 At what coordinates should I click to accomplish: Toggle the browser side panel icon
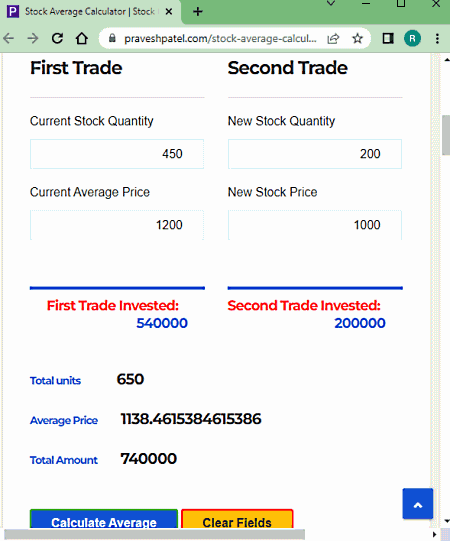coord(388,38)
